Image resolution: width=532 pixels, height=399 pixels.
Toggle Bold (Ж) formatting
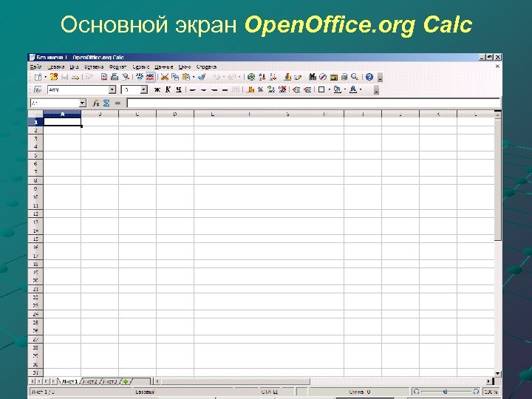pos(157,90)
